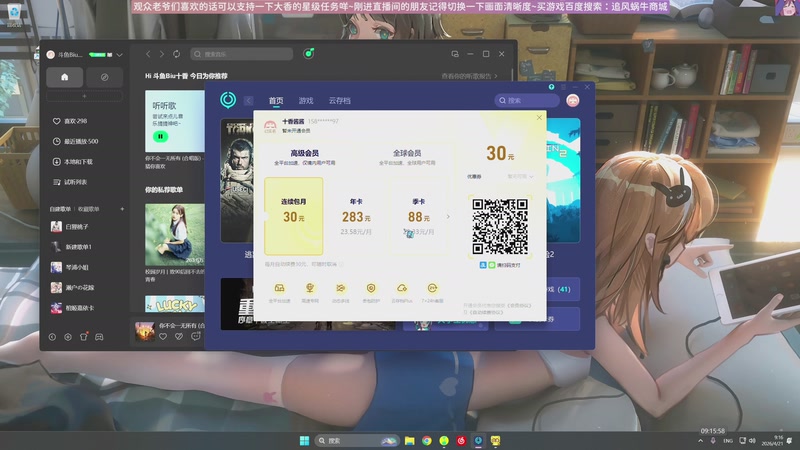Click the 全平台加速 benefit icon
Screen dimensions: 800x450
(280, 288)
